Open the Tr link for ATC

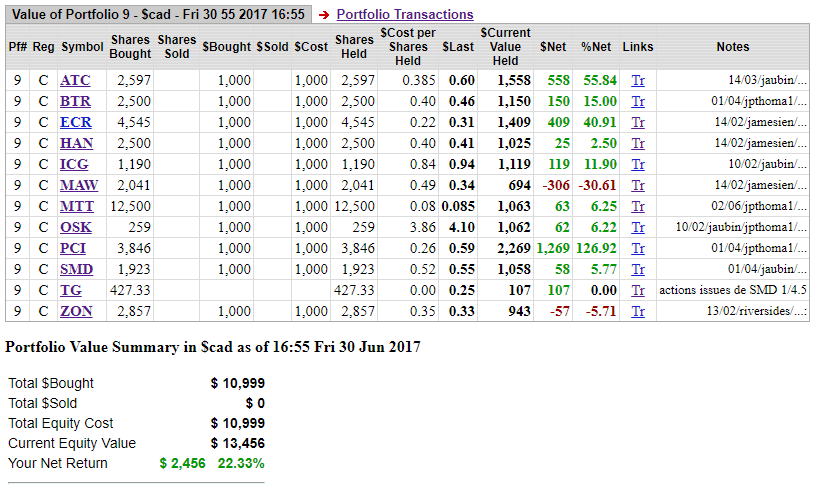coord(638,80)
